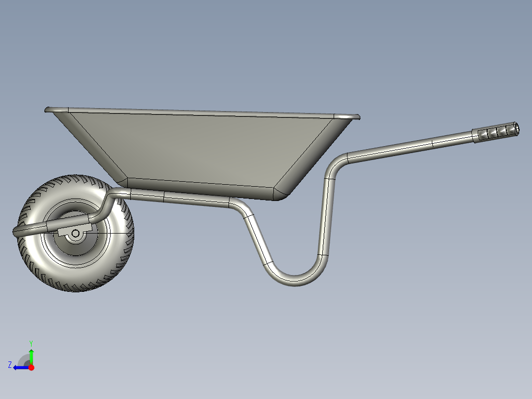Select the wheel axle center hole
The width and height of the screenshot is (532, 399).
point(76,234)
